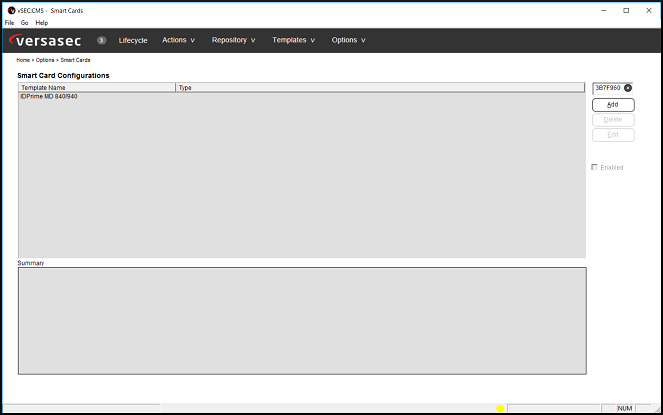Click the Delete button

click(x=613, y=120)
